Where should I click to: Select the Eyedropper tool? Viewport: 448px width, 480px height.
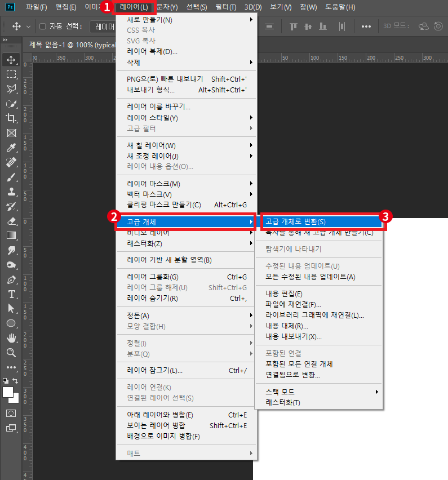coord(11,148)
